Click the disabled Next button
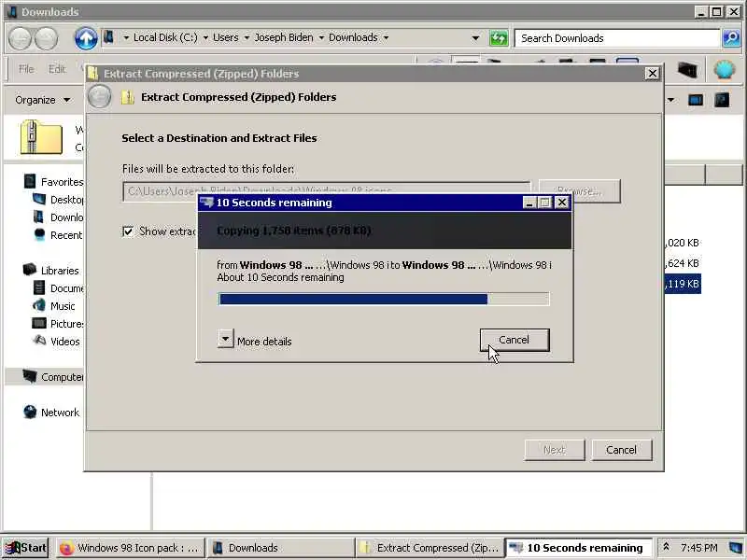The image size is (747, 560). (x=554, y=450)
